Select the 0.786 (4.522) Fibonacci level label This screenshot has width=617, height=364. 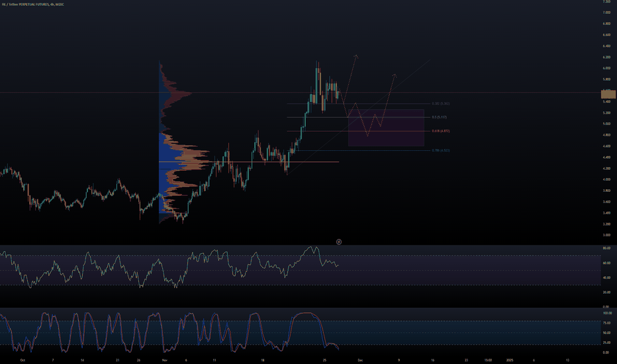tap(441, 150)
